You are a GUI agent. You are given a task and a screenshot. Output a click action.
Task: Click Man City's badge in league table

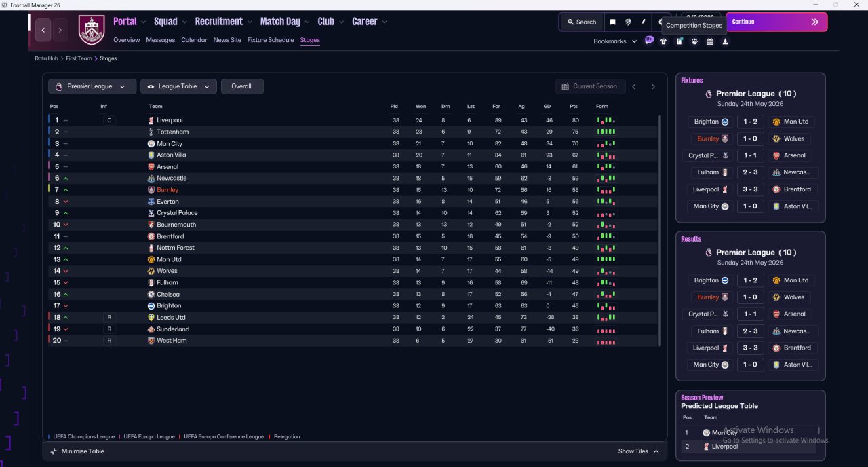151,143
